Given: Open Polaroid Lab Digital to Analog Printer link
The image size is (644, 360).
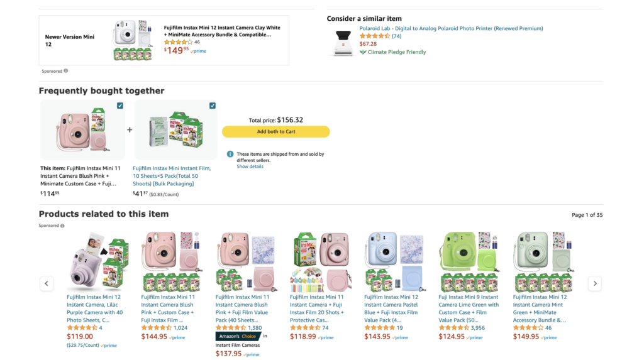Looking at the screenshot, I should (x=451, y=28).
